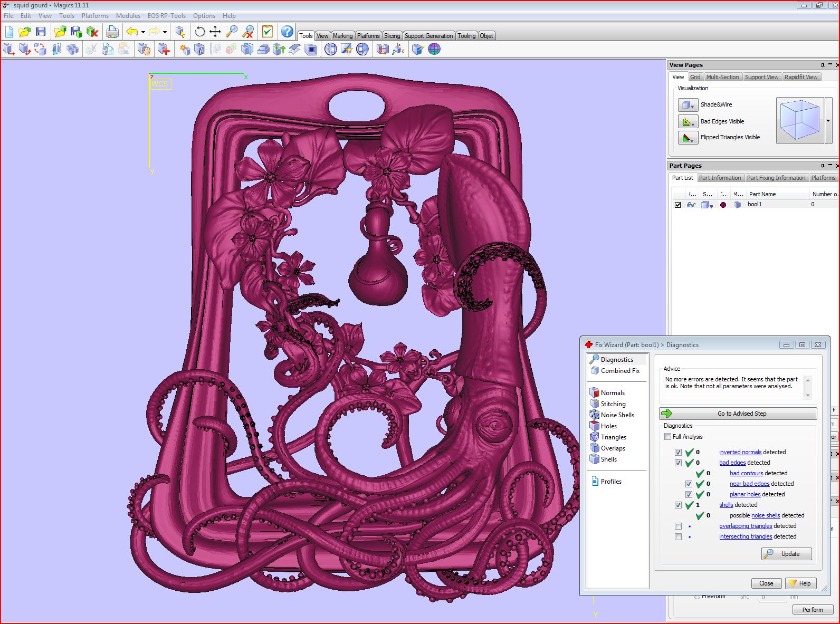This screenshot has width=840, height=624.
Task: Open the Modules menu
Action: (128, 16)
